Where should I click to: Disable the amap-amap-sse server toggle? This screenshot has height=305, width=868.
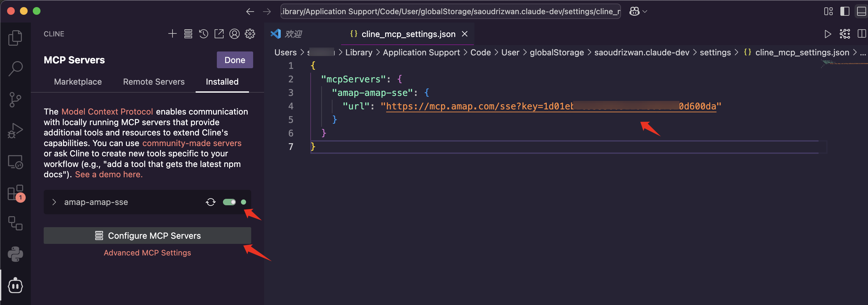click(229, 202)
